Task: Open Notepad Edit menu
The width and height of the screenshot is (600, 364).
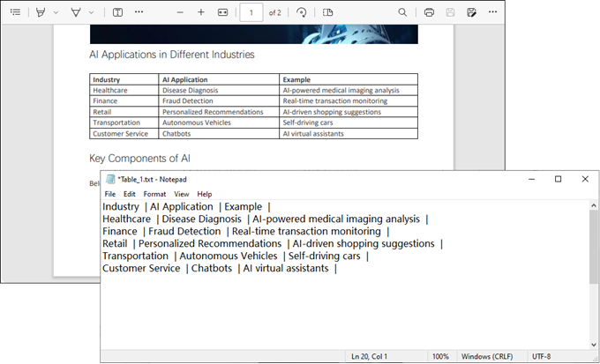Action: point(130,194)
